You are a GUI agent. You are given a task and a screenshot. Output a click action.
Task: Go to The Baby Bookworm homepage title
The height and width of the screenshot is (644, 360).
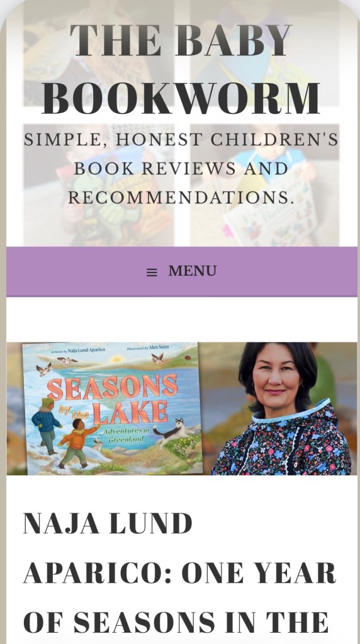(x=181, y=69)
